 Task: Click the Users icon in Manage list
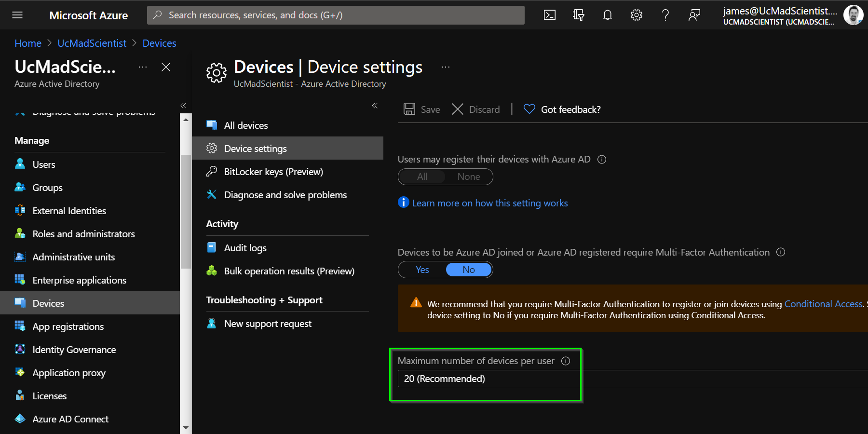pos(20,164)
